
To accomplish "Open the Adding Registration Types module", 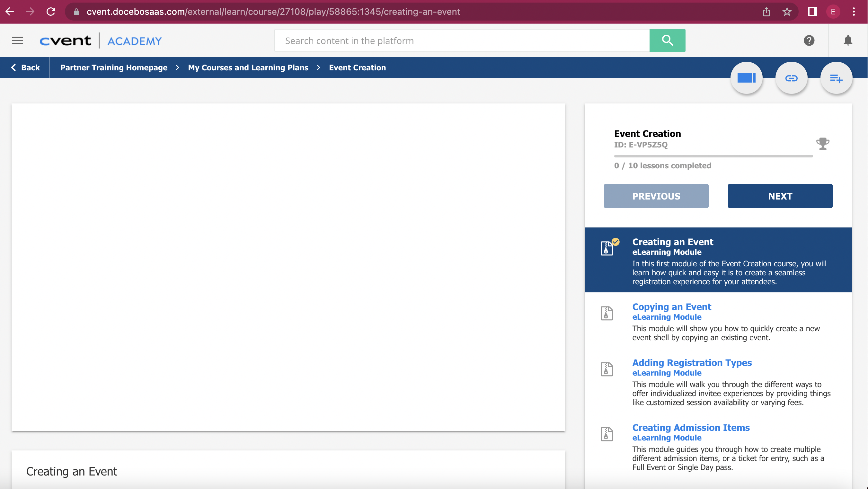I will point(691,363).
